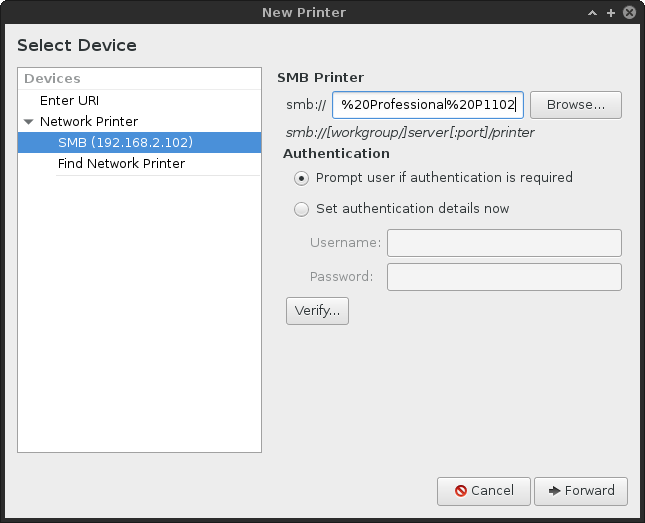Select SMB (192.168.2.102) device entry
The width and height of the screenshot is (645, 523).
pos(125,143)
